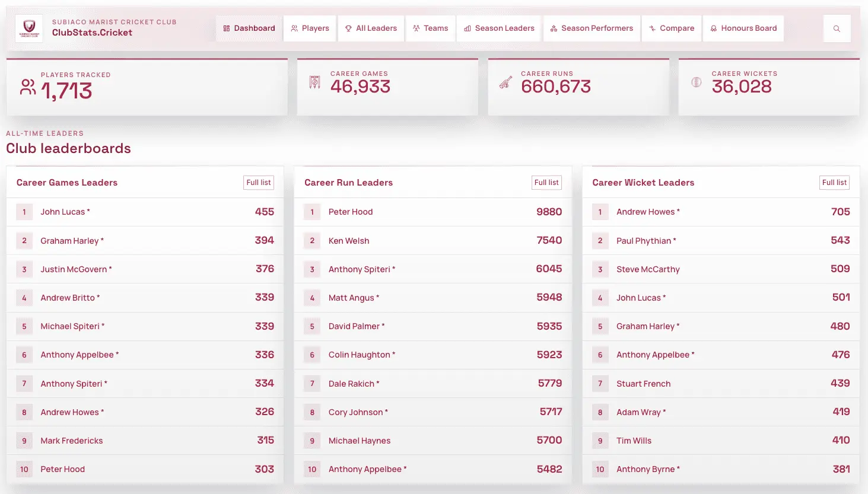Image resolution: width=868 pixels, height=494 pixels.
Task: View the Season Leaders tab
Action: click(x=499, y=28)
